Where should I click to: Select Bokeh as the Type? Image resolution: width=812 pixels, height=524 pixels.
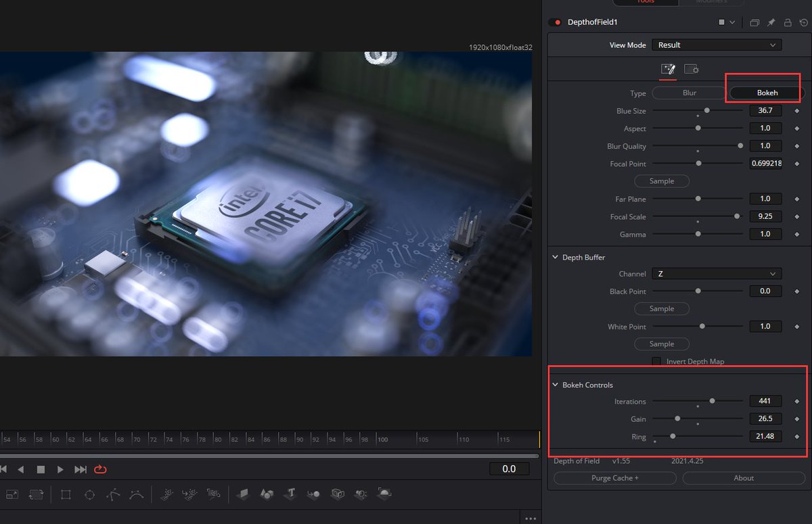pos(767,93)
